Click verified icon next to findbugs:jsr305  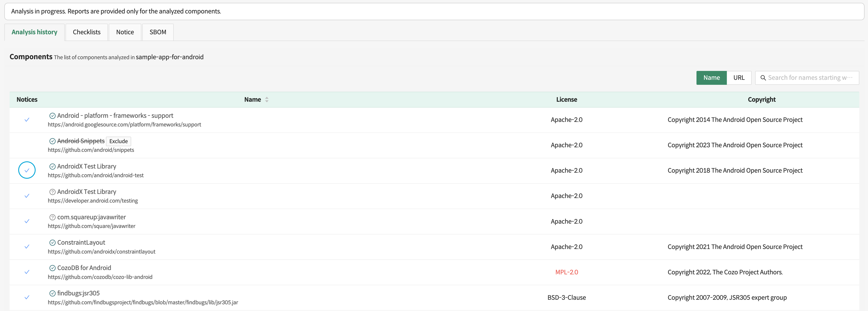pyautogui.click(x=52, y=293)
